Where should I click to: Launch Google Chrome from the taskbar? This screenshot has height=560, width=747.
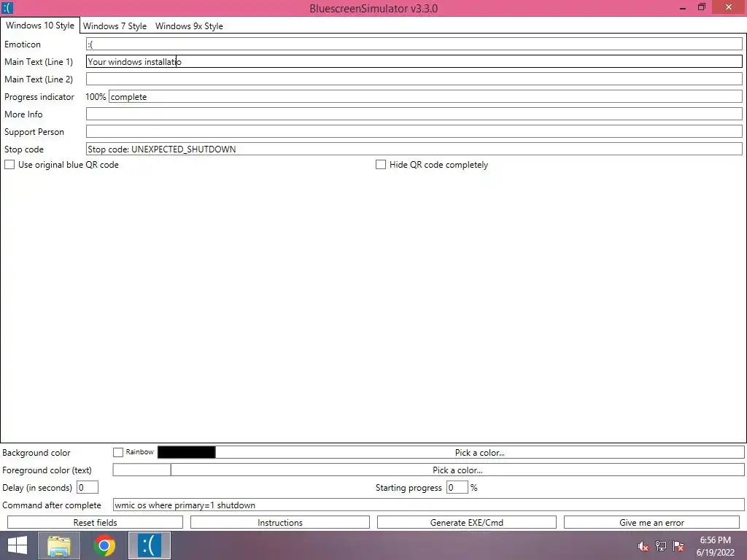pos(104,545)
